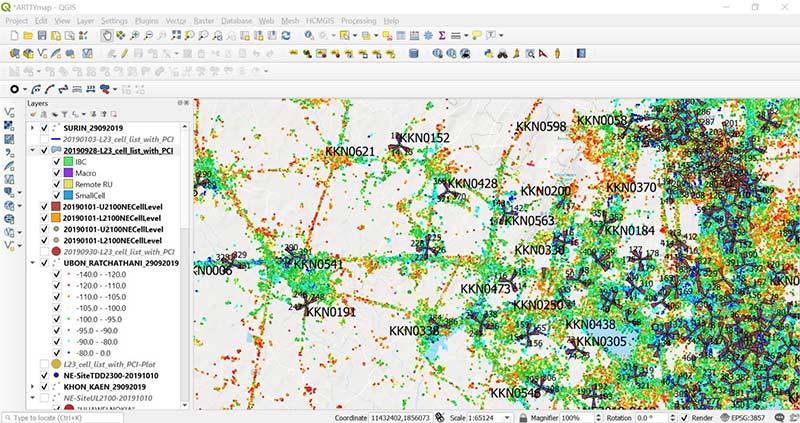Activate the Zoom Out magnifier tool

coord(148,35)
